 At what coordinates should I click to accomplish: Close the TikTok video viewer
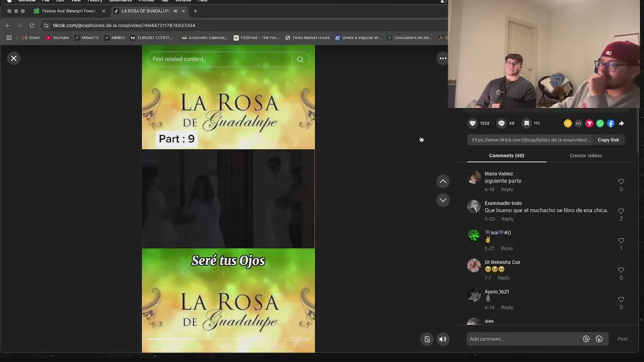point(14,58)
